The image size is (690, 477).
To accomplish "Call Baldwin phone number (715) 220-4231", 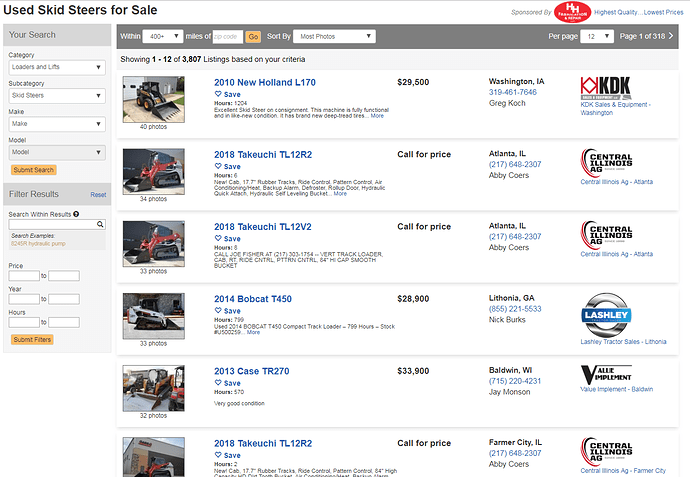I will 515,381.
